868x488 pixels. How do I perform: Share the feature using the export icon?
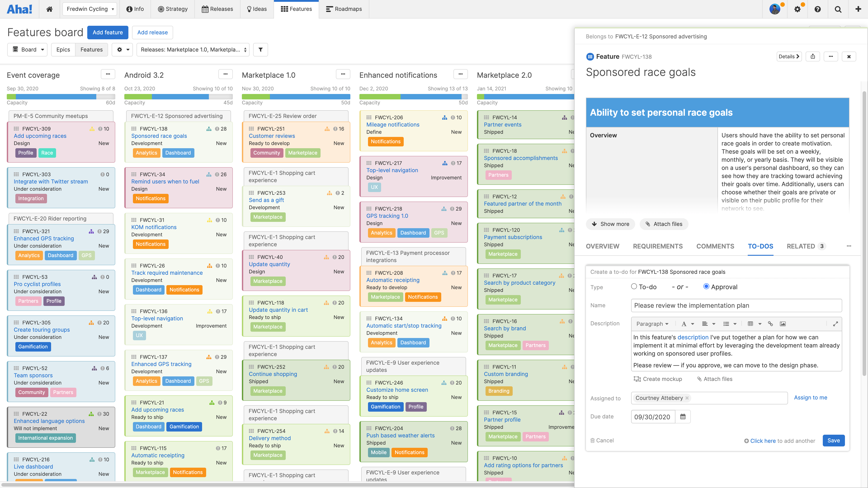point(813,56)
